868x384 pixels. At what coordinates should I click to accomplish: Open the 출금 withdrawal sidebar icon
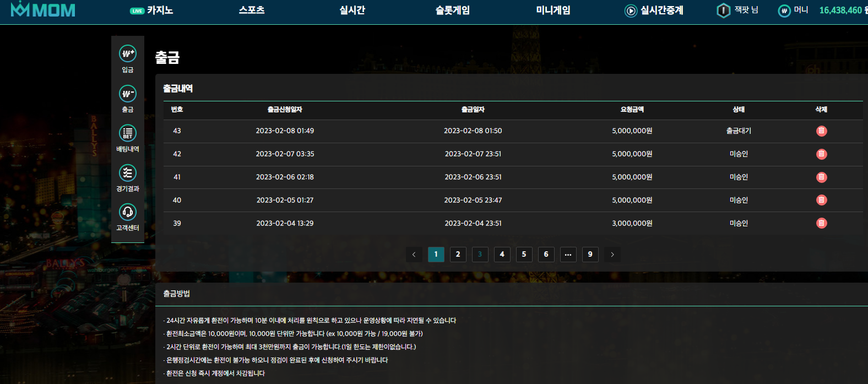128,94
